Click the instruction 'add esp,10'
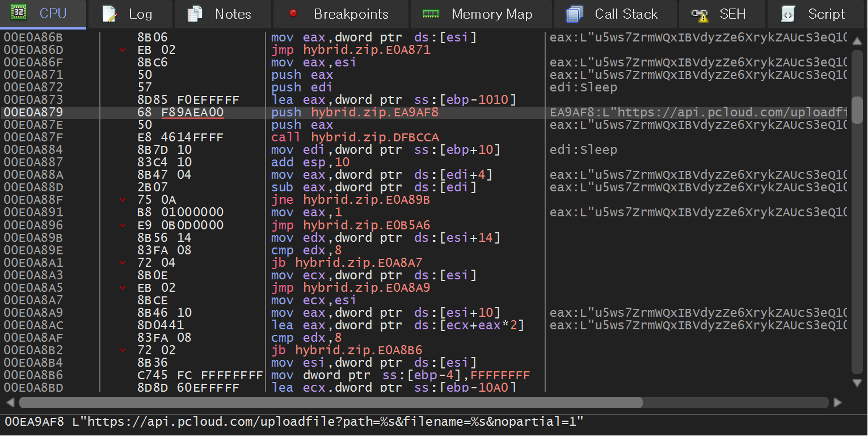 point(310,162)
